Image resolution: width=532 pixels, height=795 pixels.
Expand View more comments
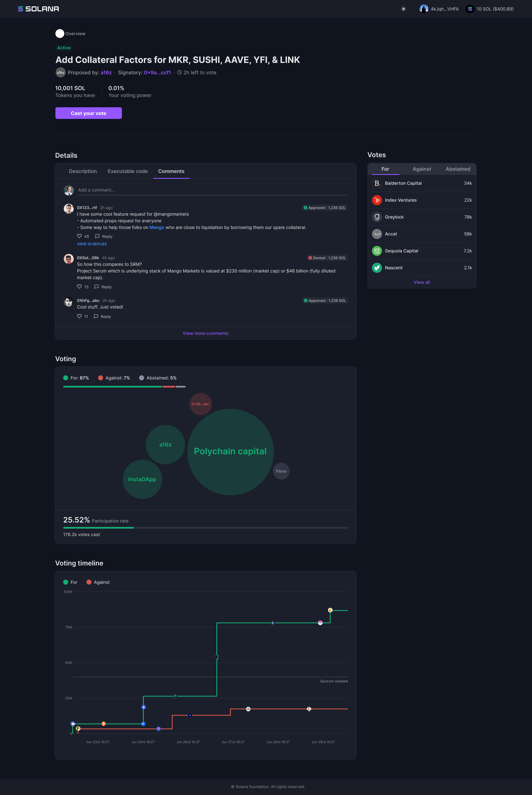(206, 333)
